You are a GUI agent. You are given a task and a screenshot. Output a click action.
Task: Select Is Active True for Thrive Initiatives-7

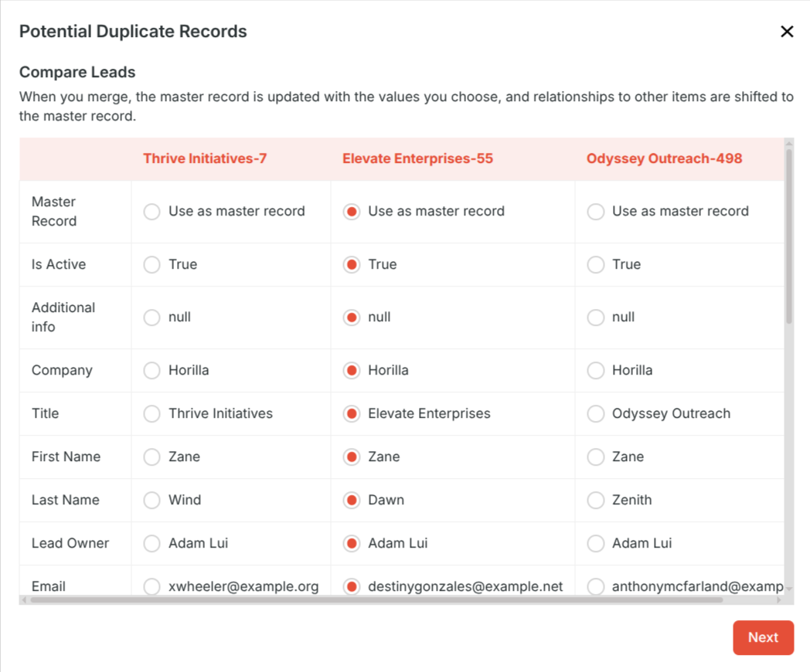tap(151, 265)
